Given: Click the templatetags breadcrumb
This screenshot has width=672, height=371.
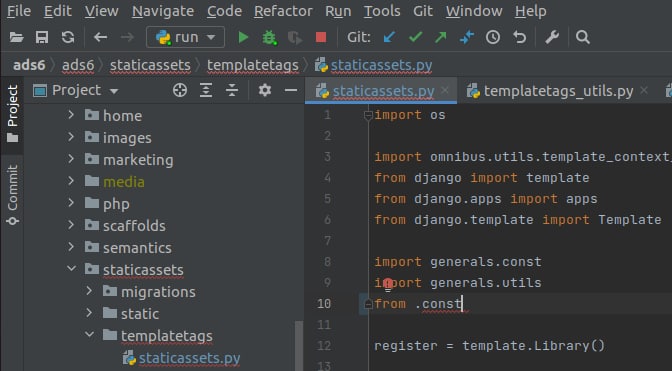Looking at the screenshot, I should (253, 65).
